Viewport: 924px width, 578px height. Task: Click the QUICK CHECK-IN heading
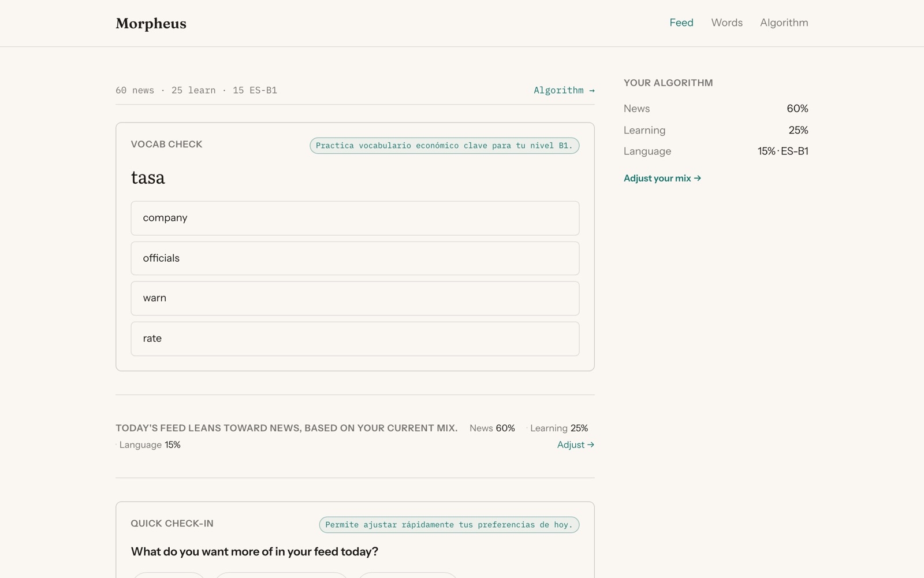pyautogui.click(x=172, y=523)
